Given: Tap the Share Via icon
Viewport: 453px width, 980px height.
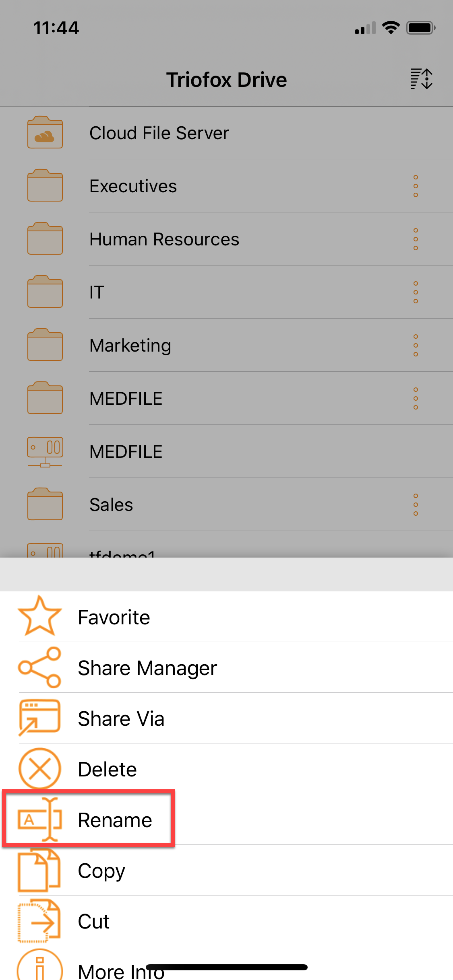Looking at the screenshot, I should (x=39, y=718).
